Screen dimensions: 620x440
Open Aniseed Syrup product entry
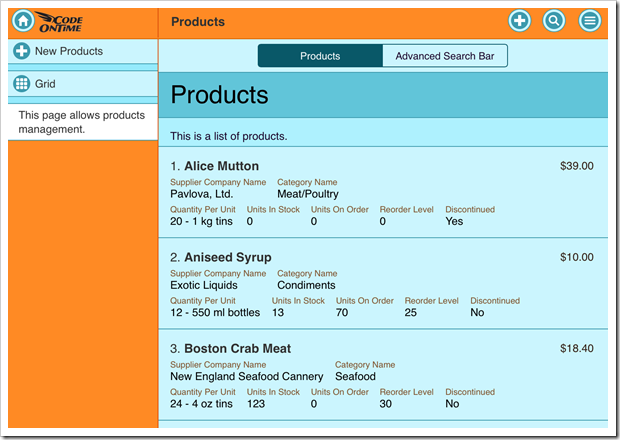(x=383, y=284)
